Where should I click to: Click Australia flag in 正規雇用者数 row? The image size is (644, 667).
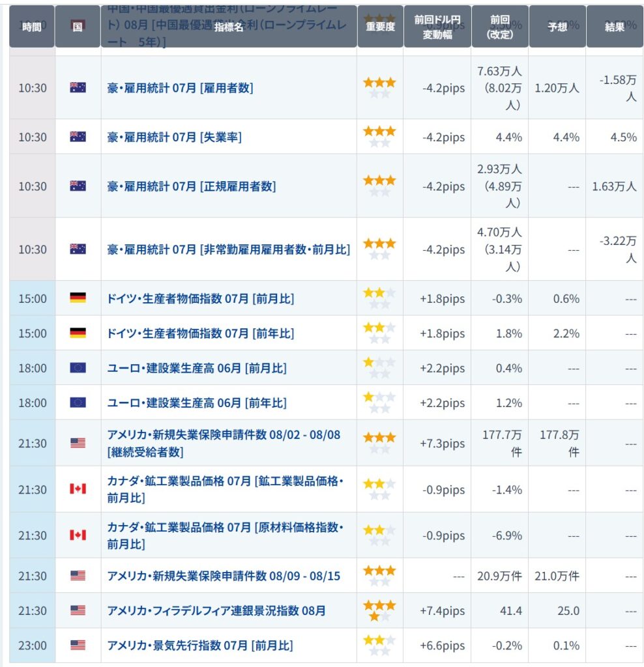pyautogui.click(x=78, y=186)
